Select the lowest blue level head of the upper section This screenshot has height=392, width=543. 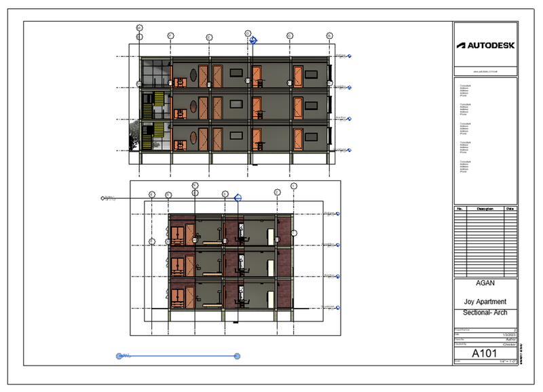pyautogui.click(x=350, y=150)
